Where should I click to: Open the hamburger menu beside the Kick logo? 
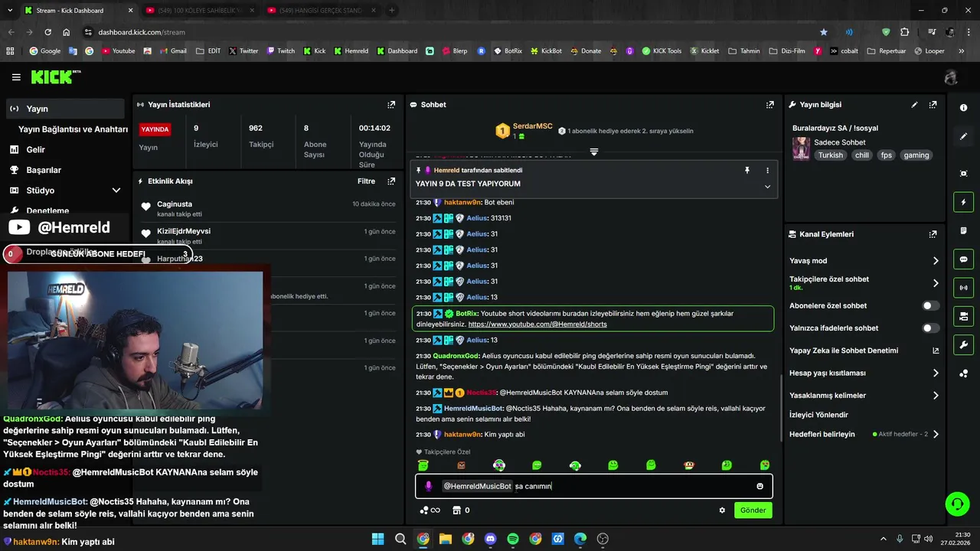[x=16, y=77]
